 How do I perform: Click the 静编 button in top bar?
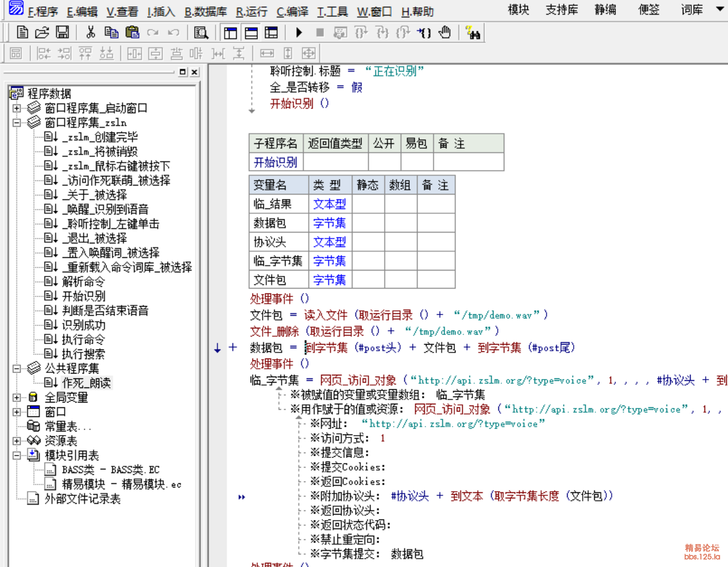pos(605,10)
